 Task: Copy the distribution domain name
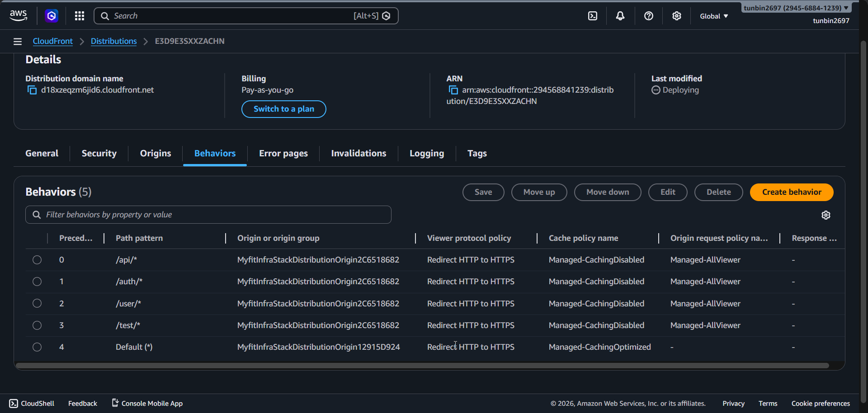coord(32,90)
